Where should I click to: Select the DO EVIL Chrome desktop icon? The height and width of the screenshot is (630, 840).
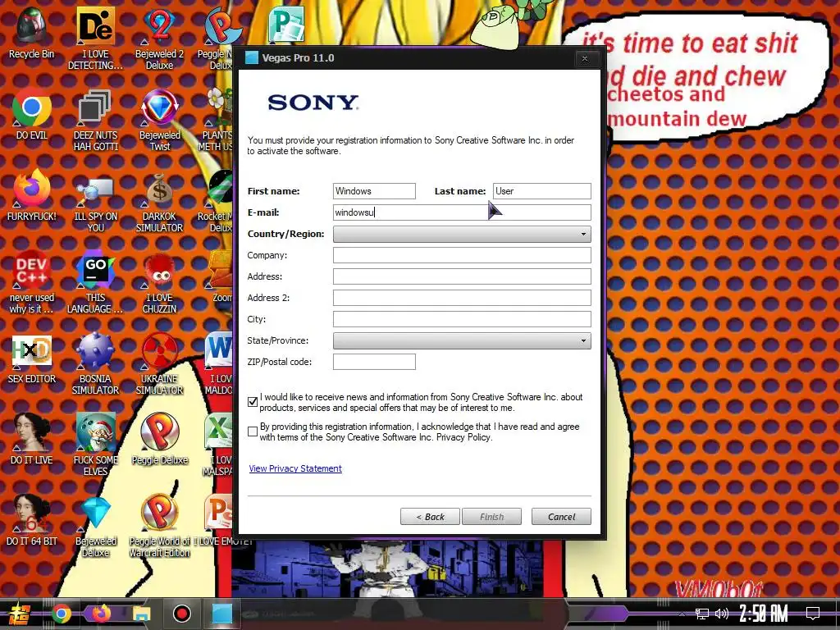click(31, 115)
